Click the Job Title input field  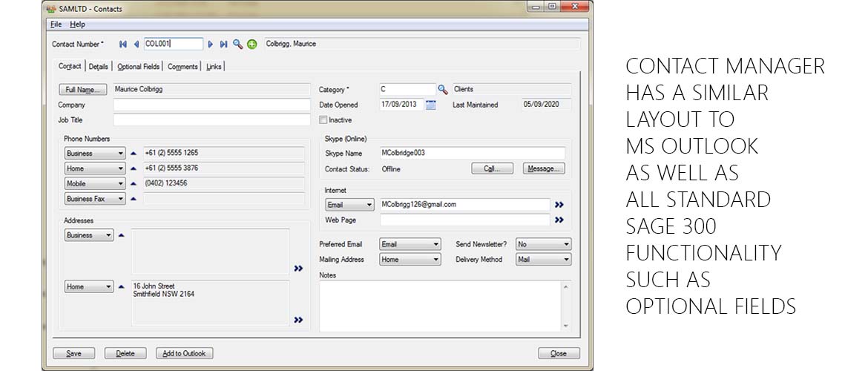coord(211,119)
